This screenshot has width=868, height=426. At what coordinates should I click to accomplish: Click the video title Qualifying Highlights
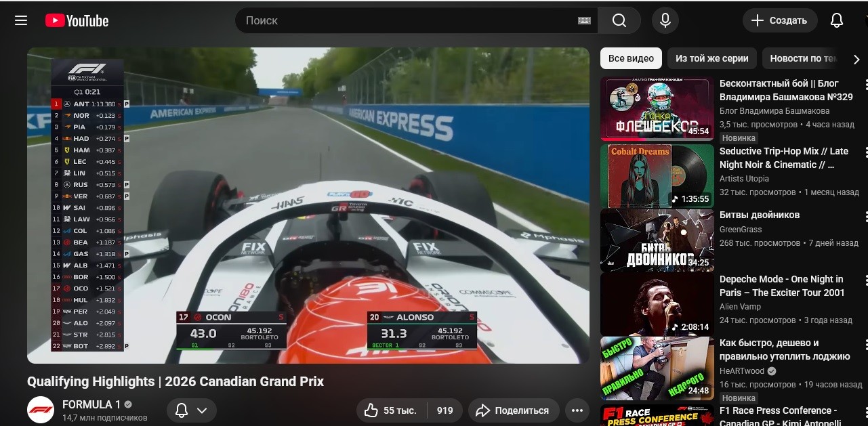(175, 381)
